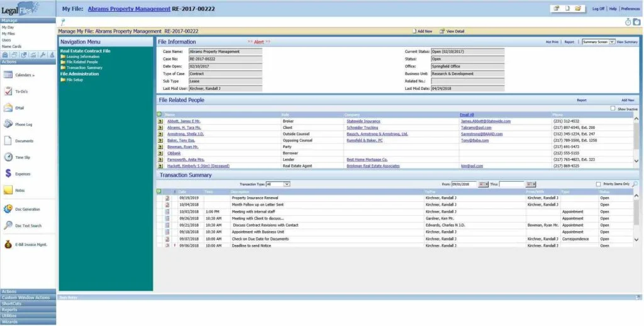
Task: Click the stopwatch timer icon at top right
Action: 628,22
